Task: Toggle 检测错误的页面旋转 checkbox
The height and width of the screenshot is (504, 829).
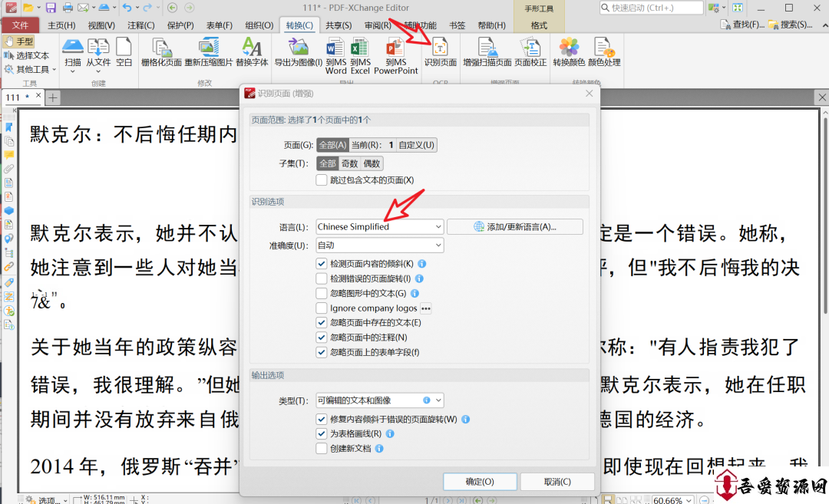Action: pyautogui.click(x=322, y=278)
